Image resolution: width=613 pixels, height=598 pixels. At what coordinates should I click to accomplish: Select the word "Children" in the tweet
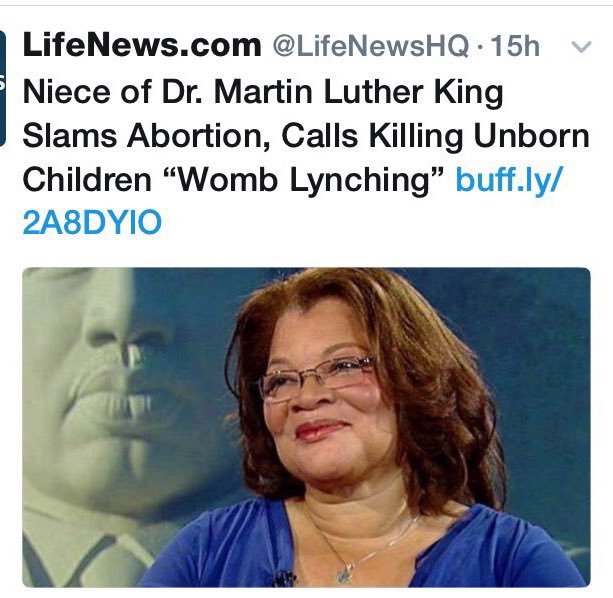(87, 179)
